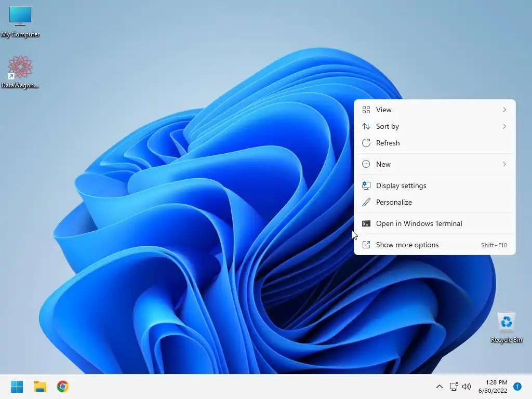Select Open in Windows Terminal

pos(435,223)
